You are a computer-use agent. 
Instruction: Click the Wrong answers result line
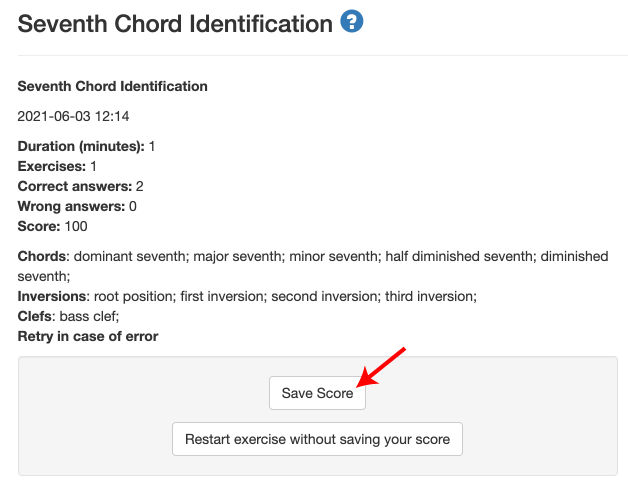(x=77, y=206)
